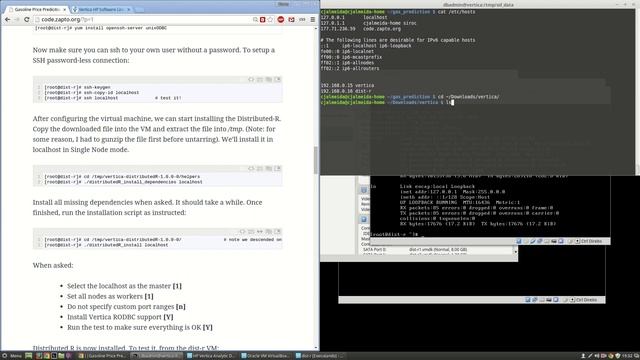Click the zoom magnifier icon in address bar
Viewport: 640px width, 360px height.
255,19
